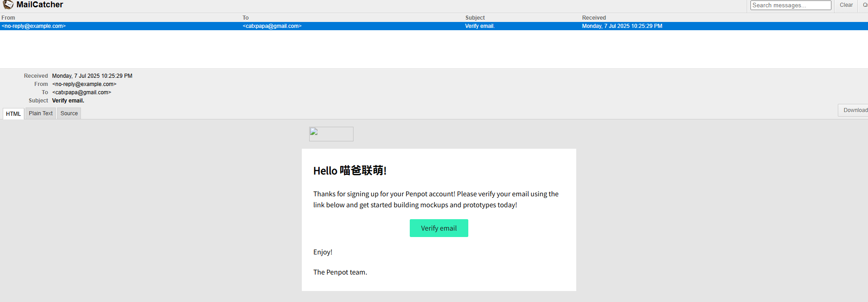Image resolution: width=868 pixels, height=302 pixels.
Task: Click the Subject column header
Action: pos(475,18)
